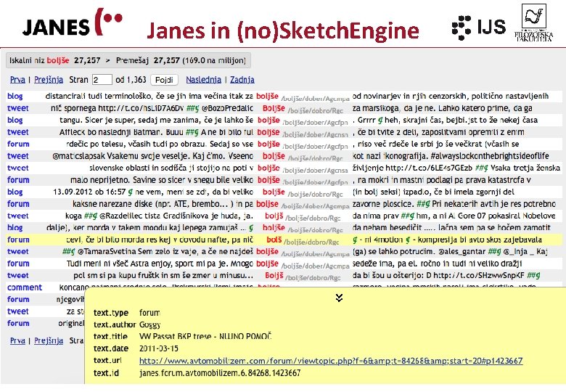
Task: Open forum source of 'original' row
Action: tap(18, 324)
